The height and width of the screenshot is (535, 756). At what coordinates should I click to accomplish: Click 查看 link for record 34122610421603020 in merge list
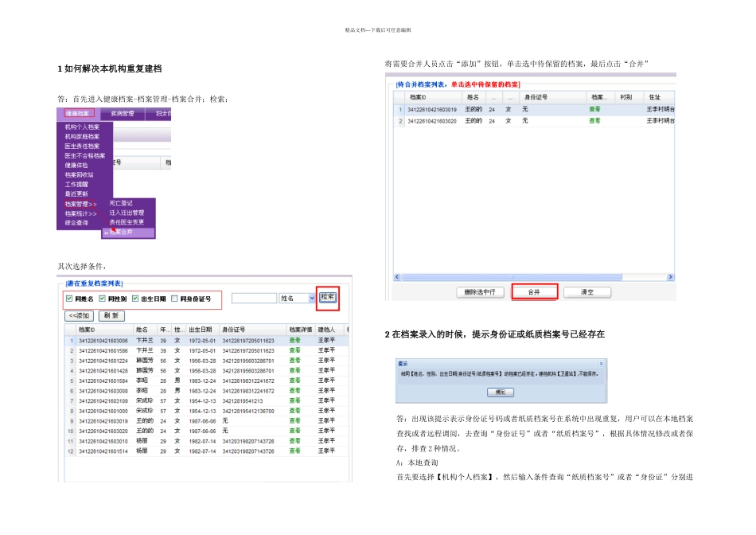pos(594,120)
